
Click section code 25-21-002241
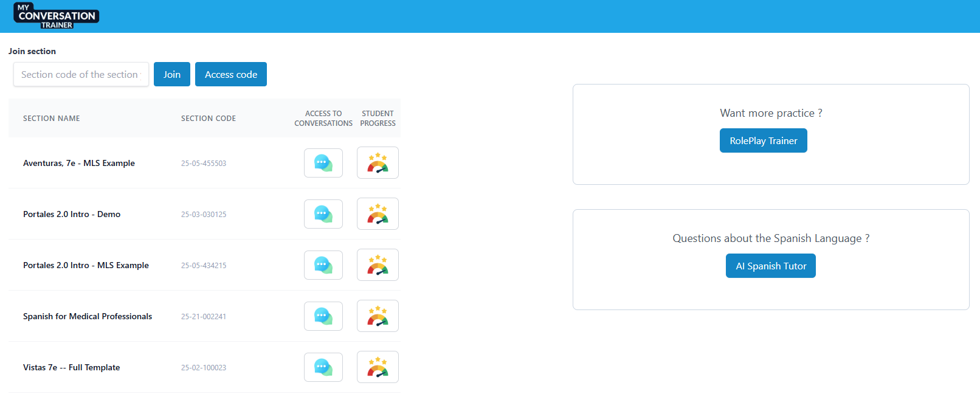click(204, 317)
